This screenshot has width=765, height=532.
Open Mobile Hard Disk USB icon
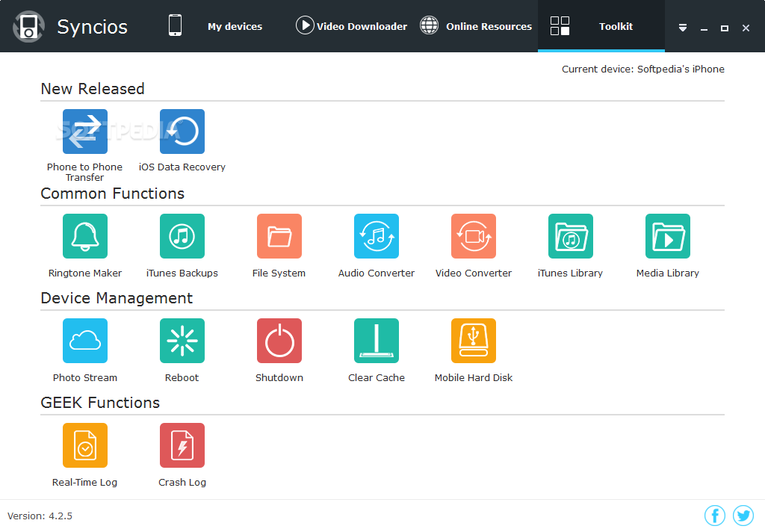[x=473, y=340]
